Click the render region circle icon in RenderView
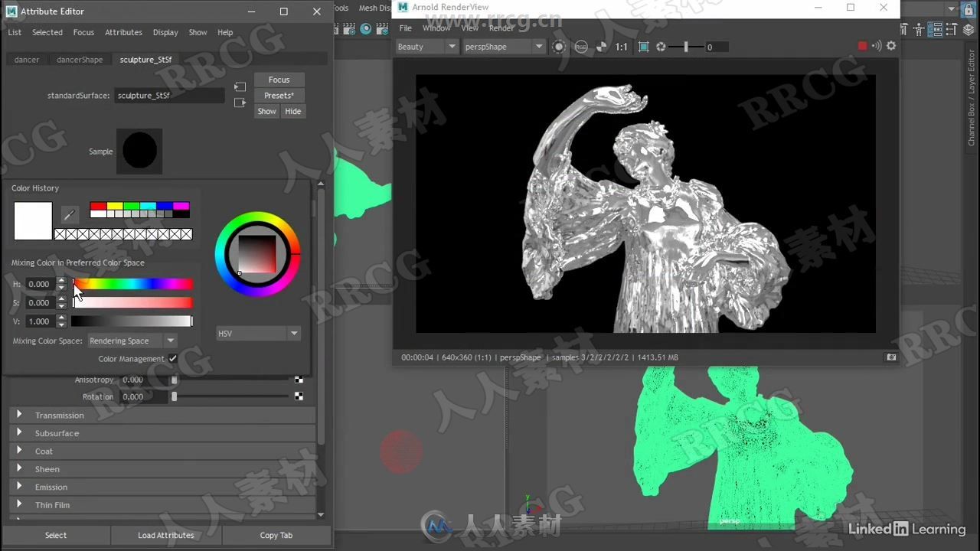The height and width of the screenshot is (551, 980). 559,47
